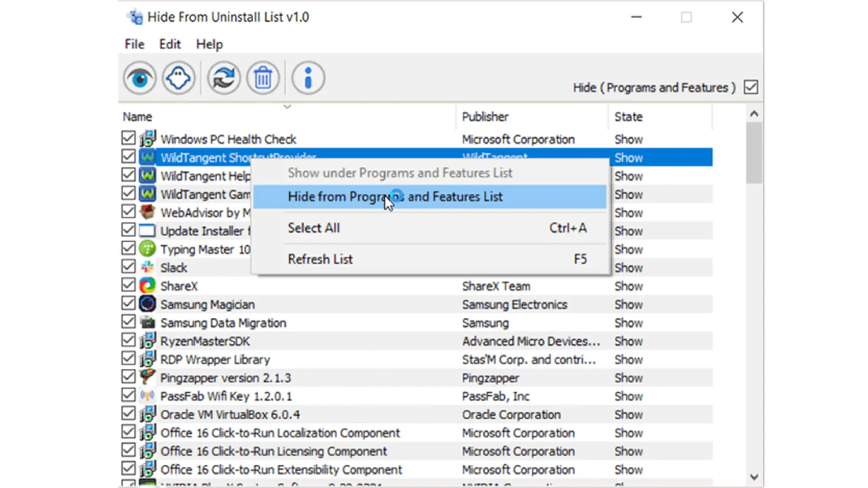The image size is (868, 488).
Task: Click Refresh List in context menu
Action: (x=320, y=259)
